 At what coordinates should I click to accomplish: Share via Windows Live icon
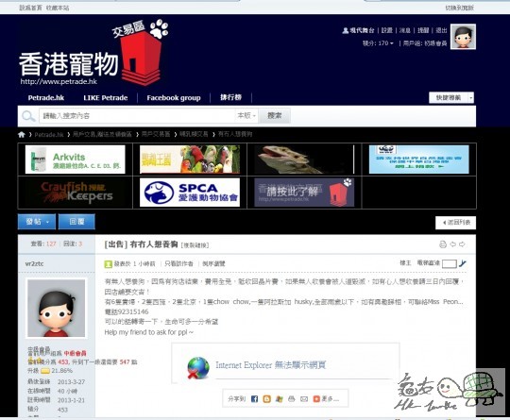pyautogui.click(x=279, y=399)
